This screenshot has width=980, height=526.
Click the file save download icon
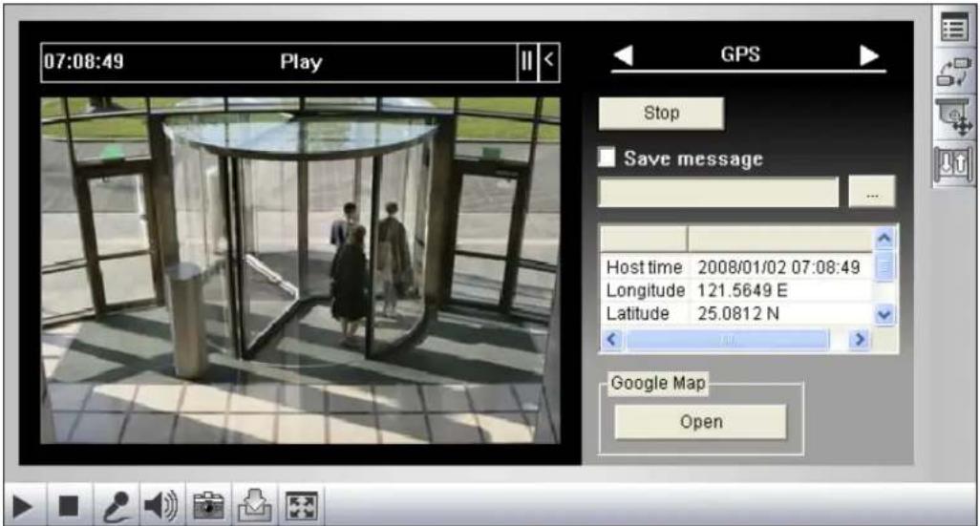pyautogui.click(x=254, y=505)
